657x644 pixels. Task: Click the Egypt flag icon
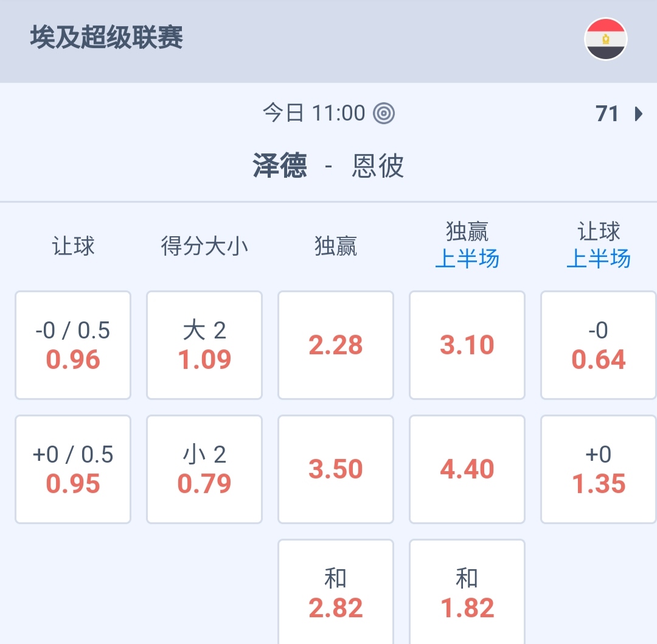click(605, 40)
